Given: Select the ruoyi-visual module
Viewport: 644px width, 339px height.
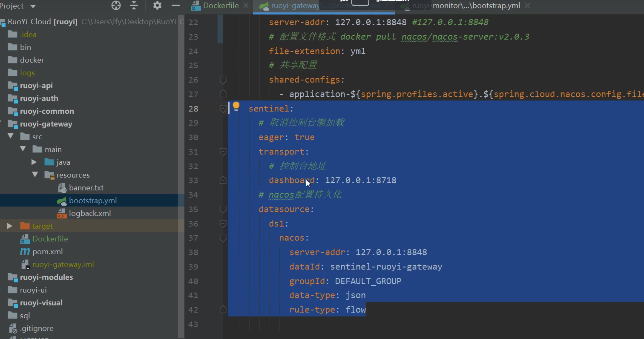Looking at the screenshot, I should (x=41, y=303).
